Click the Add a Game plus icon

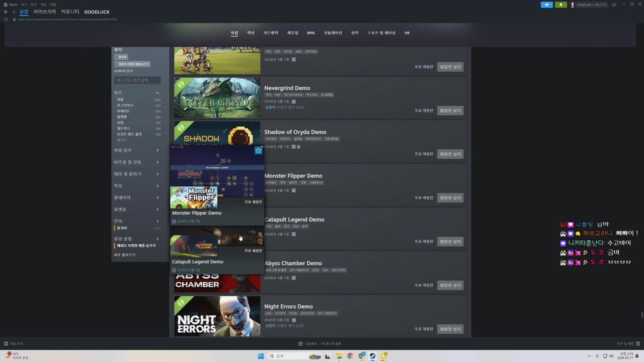[6, 344]
